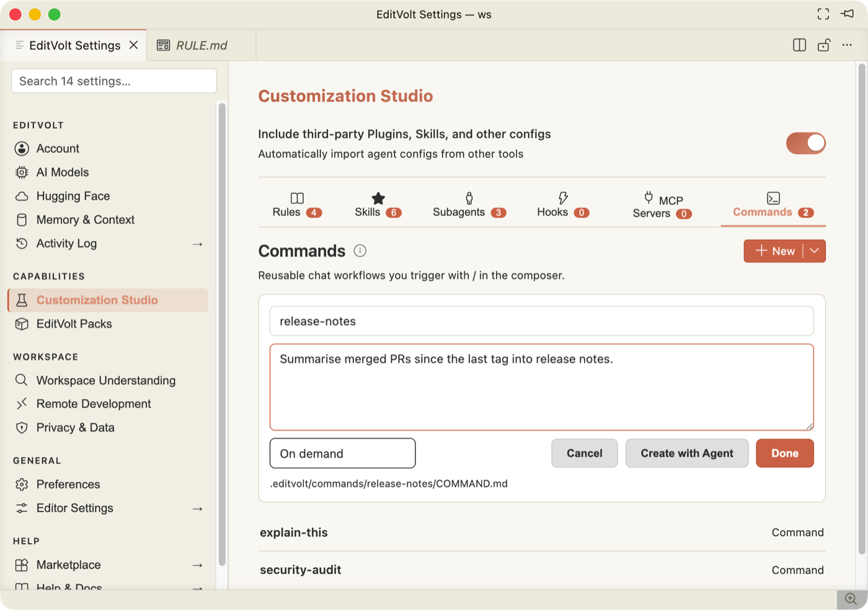Click the Search 14 settings field
Viewport: 868px width, 610px height.
point(114,81)
